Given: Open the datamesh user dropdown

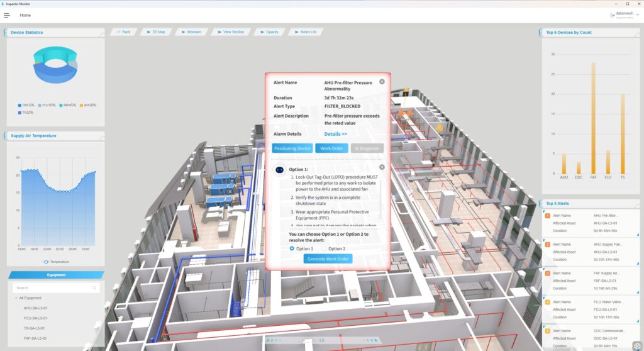Looking at the screenshot, I should [x=636, y=14].
